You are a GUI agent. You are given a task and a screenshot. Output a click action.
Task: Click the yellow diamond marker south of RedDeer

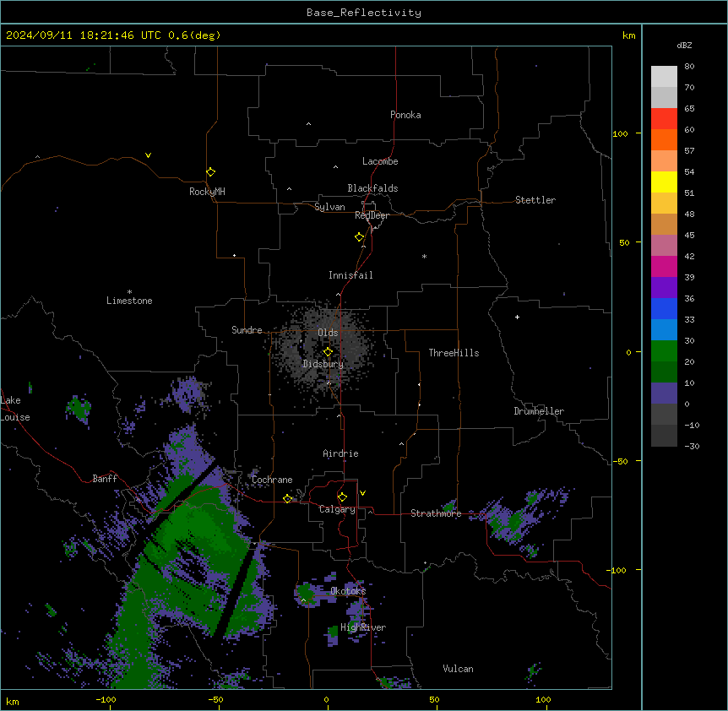pos(359,237)
